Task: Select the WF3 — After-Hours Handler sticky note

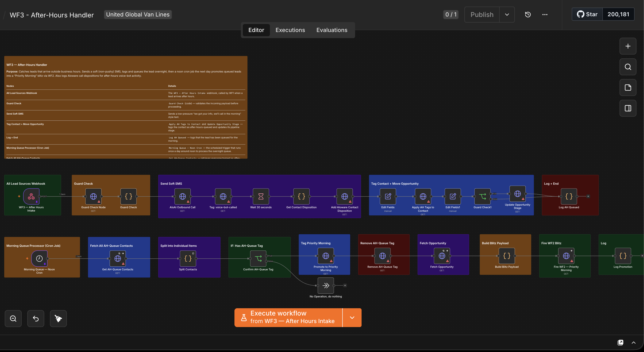Action: [126, 108]
